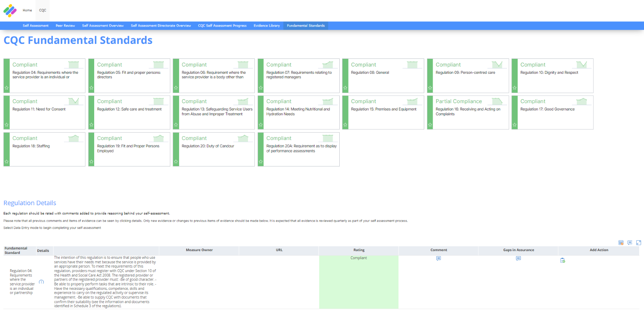Image resolution: width=644 pixels, height=316 pixels.
Task: Star the Regulation 11 Consent card
Action: point(6,125)
